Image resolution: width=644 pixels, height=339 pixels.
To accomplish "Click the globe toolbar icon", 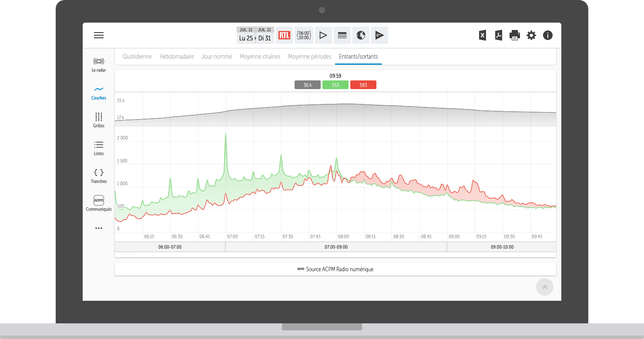I will pos(361,36).
